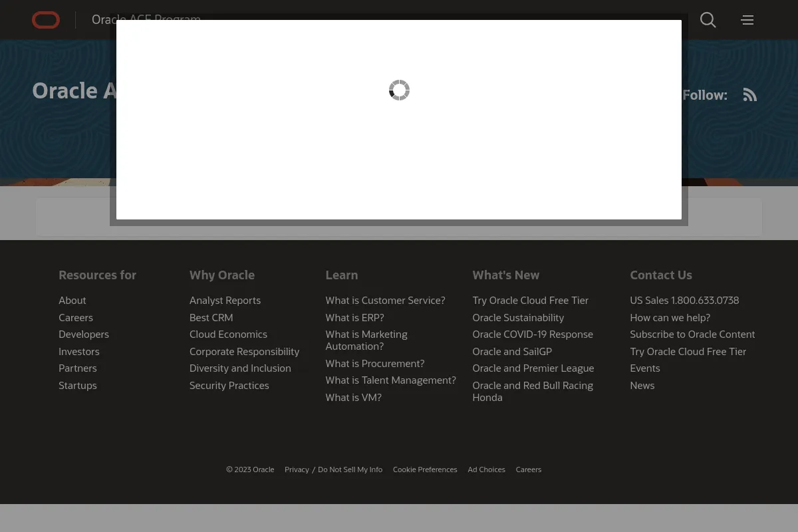
Task: Click the Ad Choices link
Action: pyautogui.click(x=487, y=469)
